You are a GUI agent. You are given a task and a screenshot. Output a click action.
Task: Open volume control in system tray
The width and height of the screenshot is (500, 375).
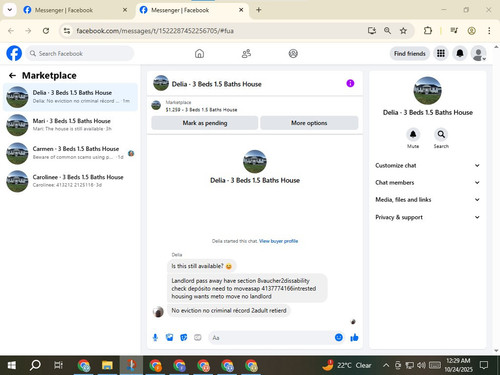pyautogui.click(x=421, y=365)
